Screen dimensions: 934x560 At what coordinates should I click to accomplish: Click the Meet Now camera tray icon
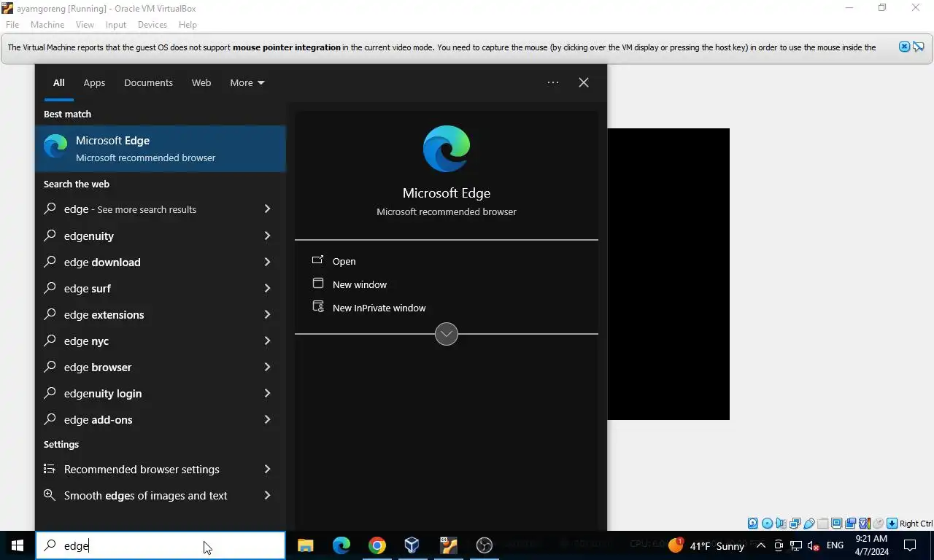[x=779, y=545]
